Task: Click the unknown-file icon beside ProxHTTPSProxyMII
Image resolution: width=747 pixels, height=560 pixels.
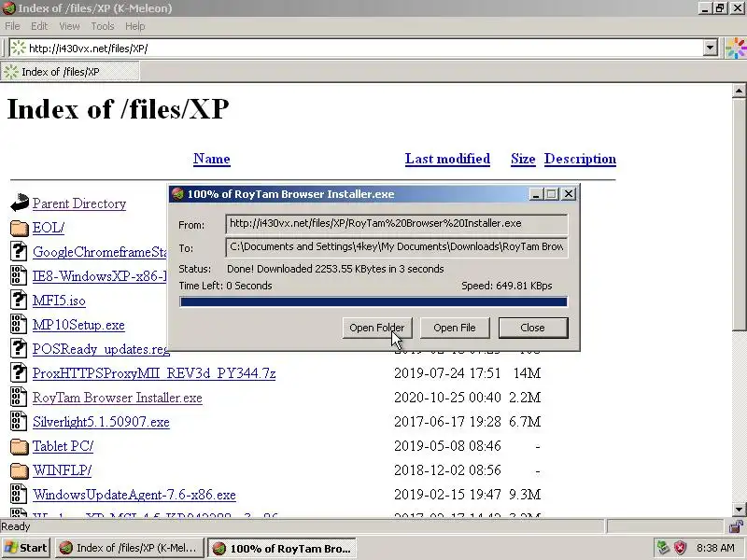Action: coord(19,372)
